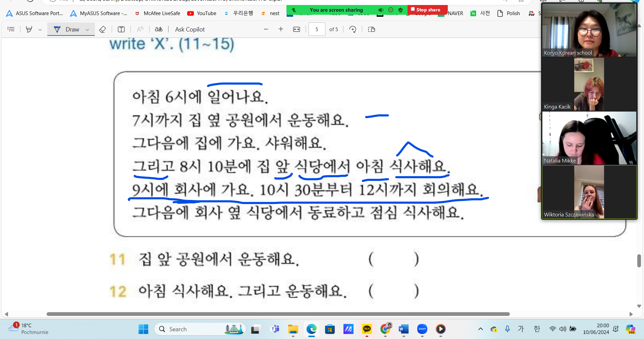Expand the Draw pen color options
The image size is (644, 339).
(87, 29)
